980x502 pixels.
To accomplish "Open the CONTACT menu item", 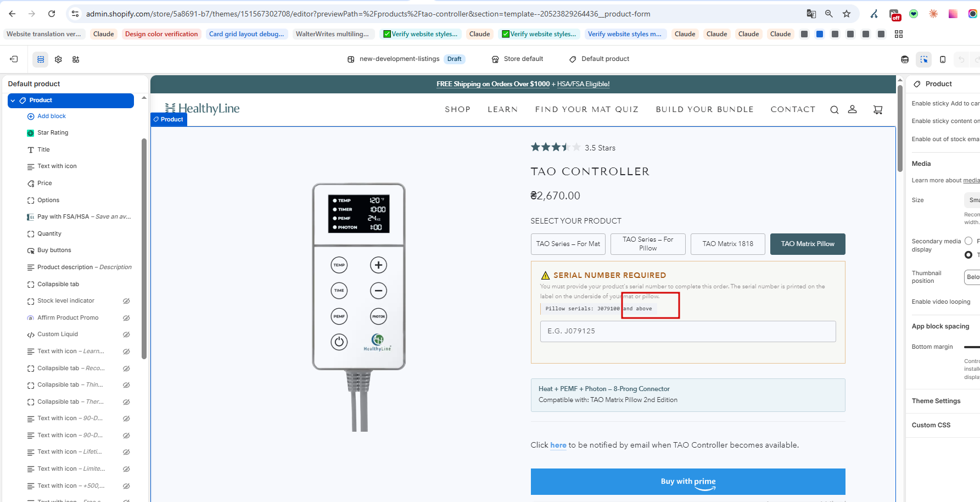I will pyautogui.click(x=793, y=110).
